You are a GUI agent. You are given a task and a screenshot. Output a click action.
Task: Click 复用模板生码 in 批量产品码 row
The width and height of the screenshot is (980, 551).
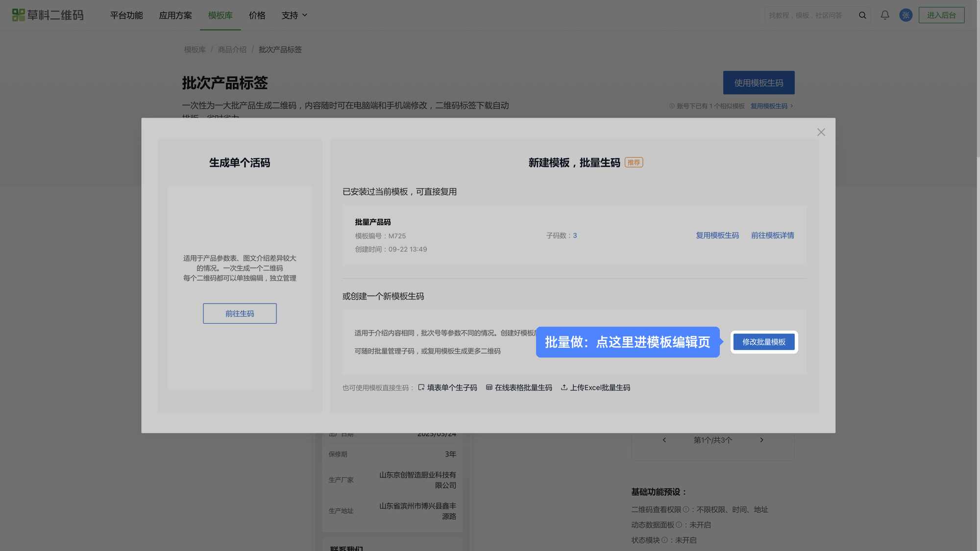click(717, 236)
